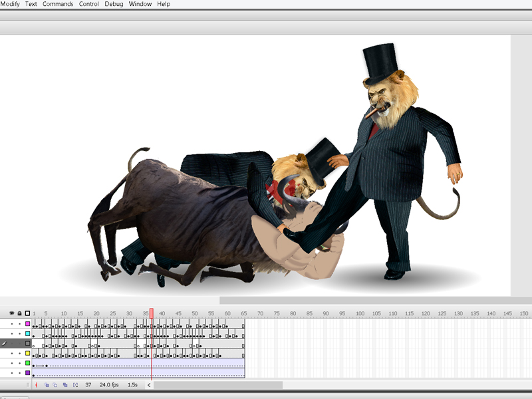Toggle lock dot of the purple layer
This screenshot has height=399, width=532.
point(20,373)
